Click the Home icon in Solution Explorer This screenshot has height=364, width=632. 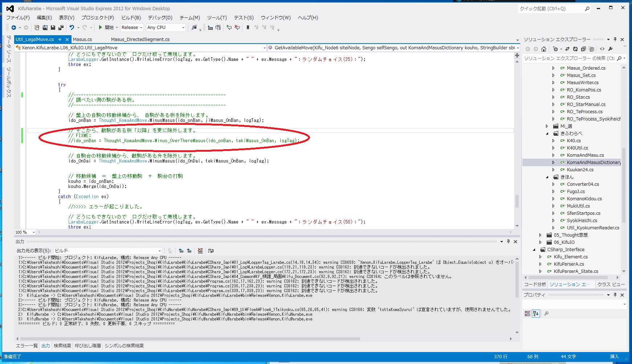click(x=543, y=49)
